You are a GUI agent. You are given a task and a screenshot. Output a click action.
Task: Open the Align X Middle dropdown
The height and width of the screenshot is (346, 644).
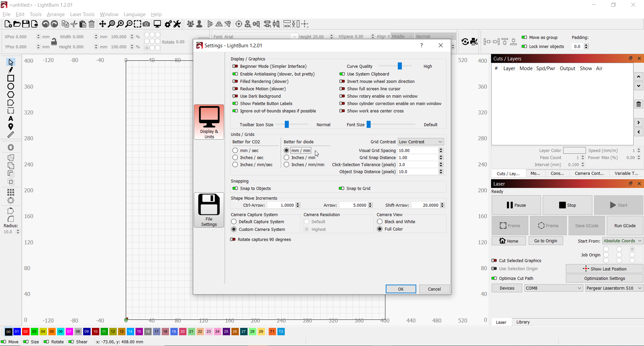(402, 36)
